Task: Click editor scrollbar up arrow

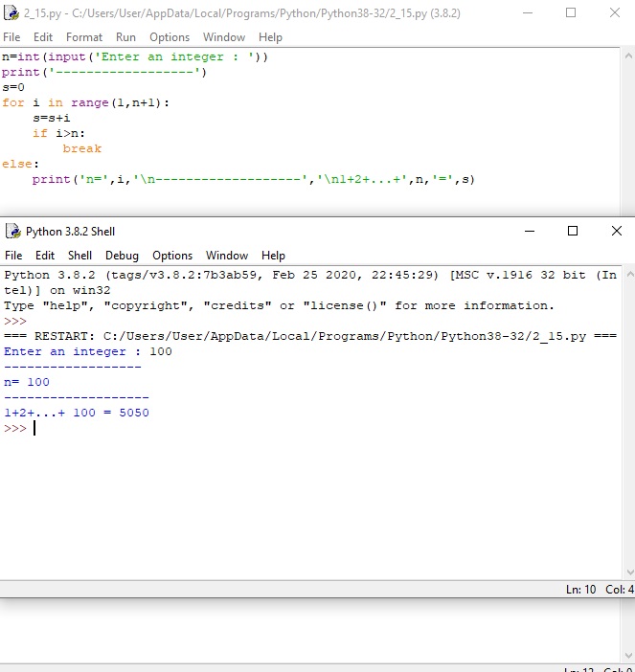Action: (x=628, y=56)
